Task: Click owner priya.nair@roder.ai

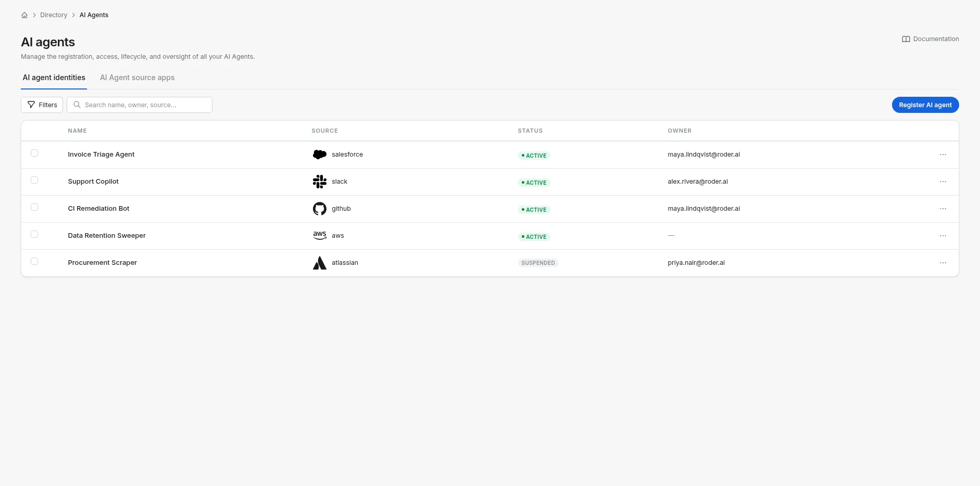Action: click(x=696, y=263)
